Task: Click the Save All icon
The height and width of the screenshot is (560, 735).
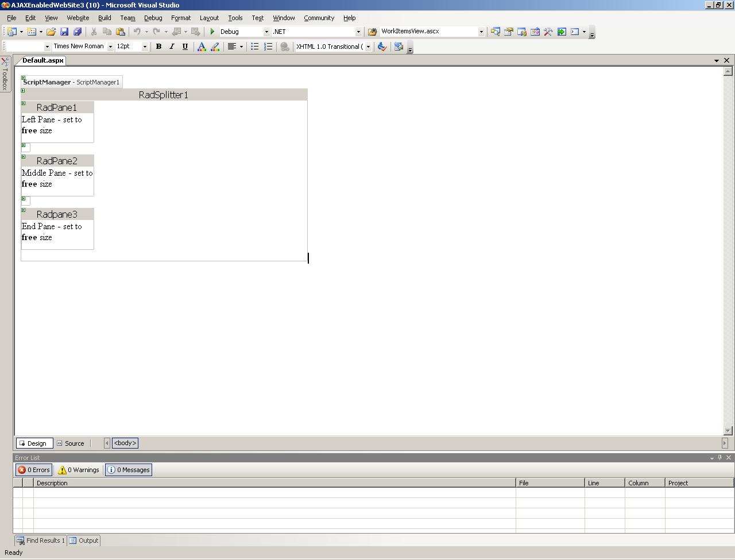Action: (78, 32)
